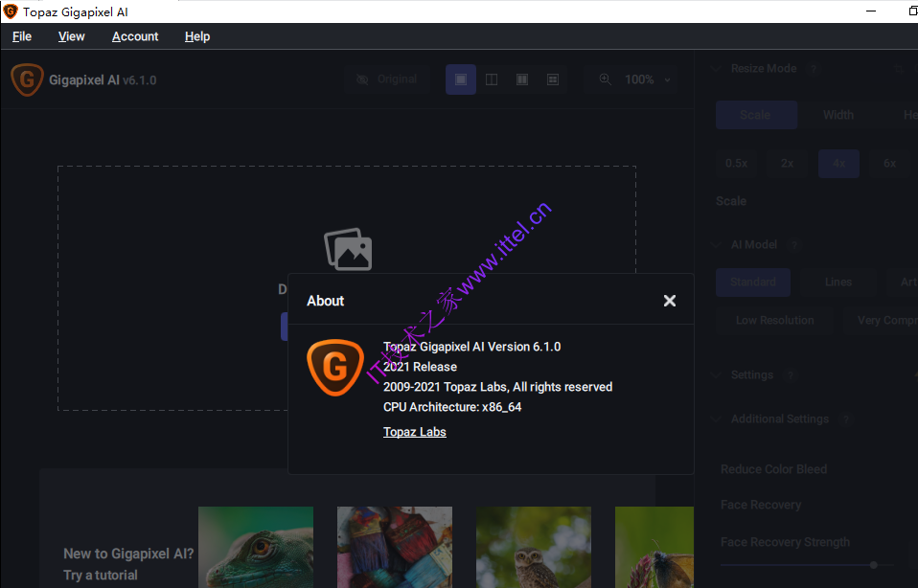Collapse the Resize Mode section
The image size is (918, 588).
716,68
